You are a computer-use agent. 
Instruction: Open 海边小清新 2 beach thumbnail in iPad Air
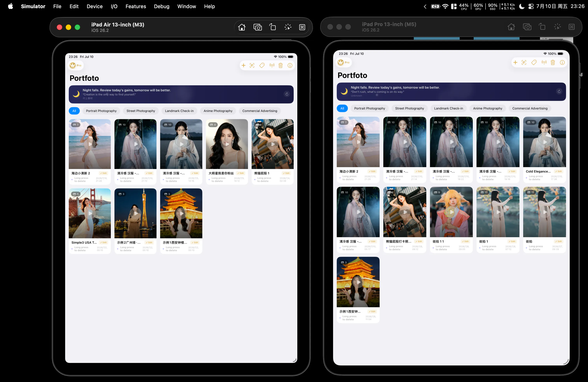[x=90, y=144]
